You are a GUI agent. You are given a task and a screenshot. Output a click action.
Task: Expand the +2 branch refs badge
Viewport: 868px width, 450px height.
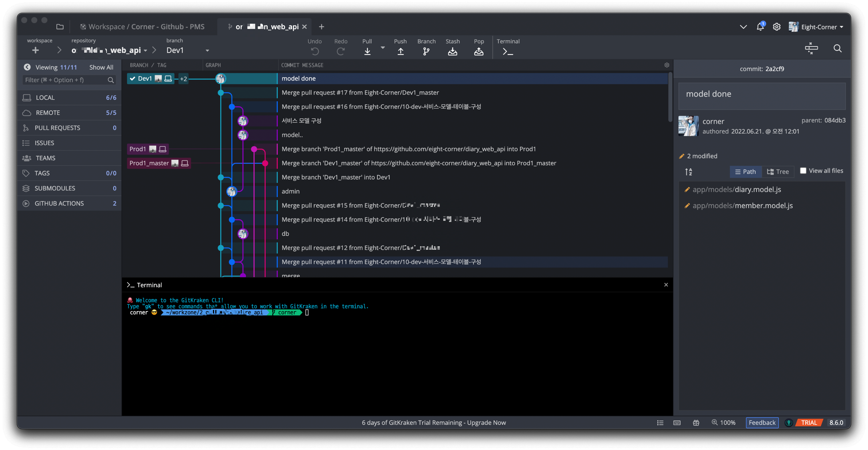[x=183, y=79]
